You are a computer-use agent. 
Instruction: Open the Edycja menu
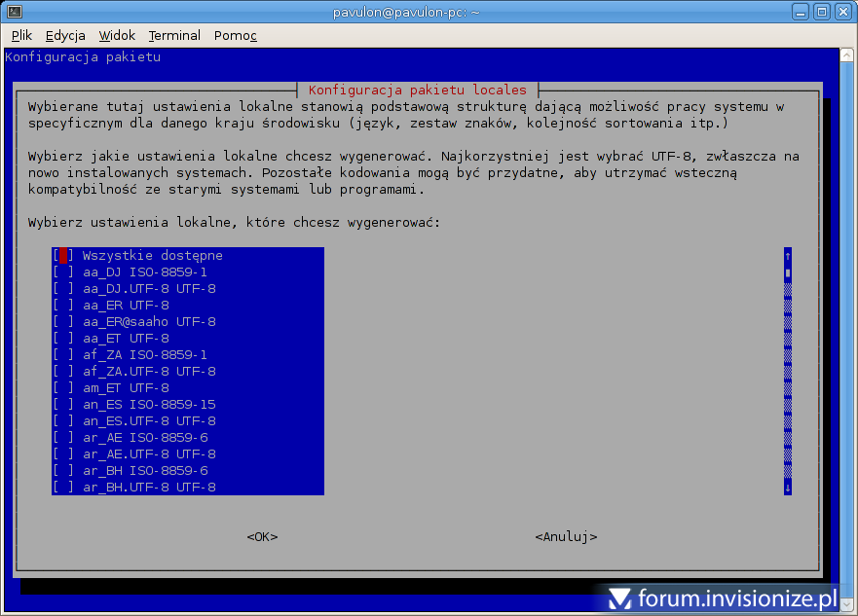point(65,36)
